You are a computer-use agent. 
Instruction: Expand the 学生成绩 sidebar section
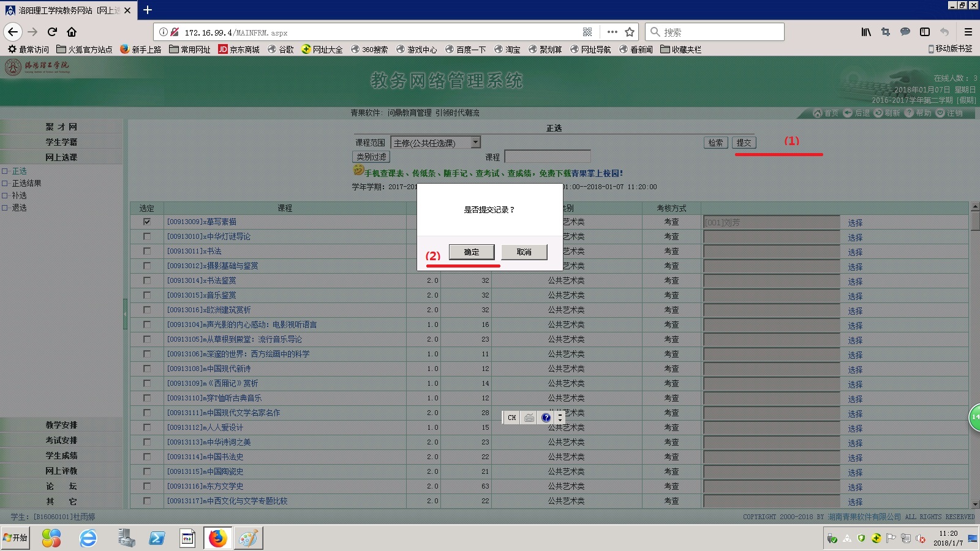[x=61, y=455]
